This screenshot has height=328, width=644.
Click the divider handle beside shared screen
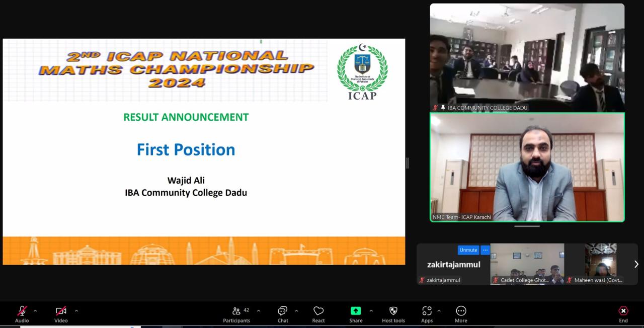pos(408,163)
